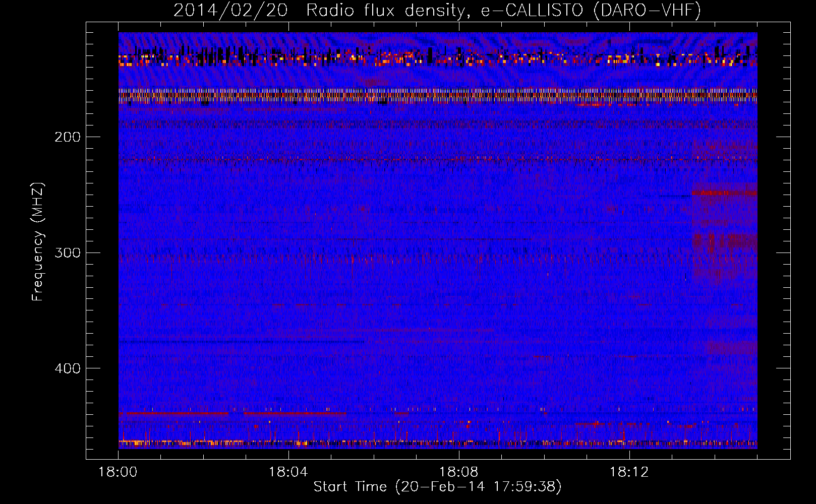Screen dimensions: 816x504
Task: Click the 18:00 time tick label
Action: pos(118,472)
